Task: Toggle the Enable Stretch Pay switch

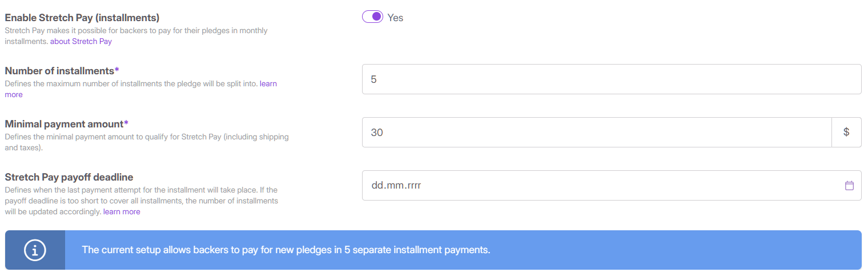Action: [372, 17]
